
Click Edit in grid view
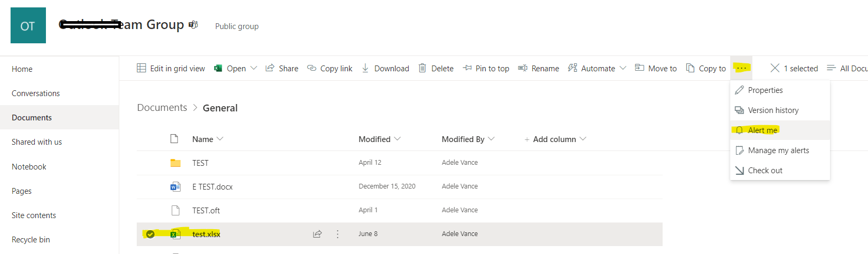(171, 68)
